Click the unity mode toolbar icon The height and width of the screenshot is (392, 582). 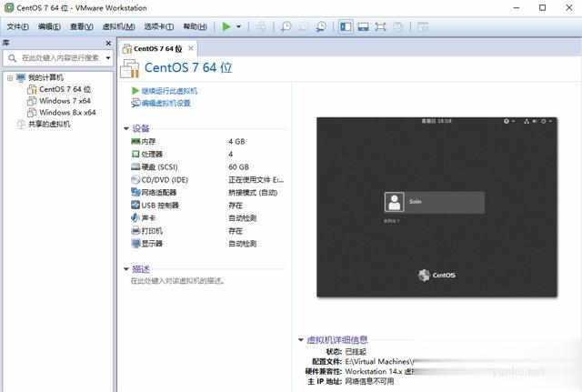397,26
